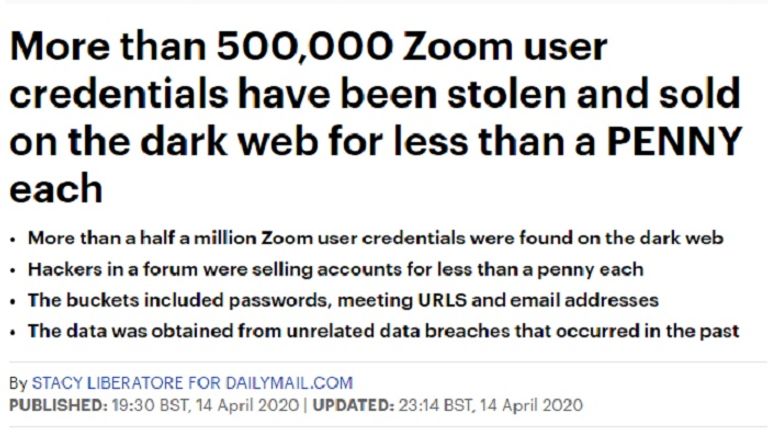Click the published time 19:30 BST
768x436 pixels.
point(132,406)
